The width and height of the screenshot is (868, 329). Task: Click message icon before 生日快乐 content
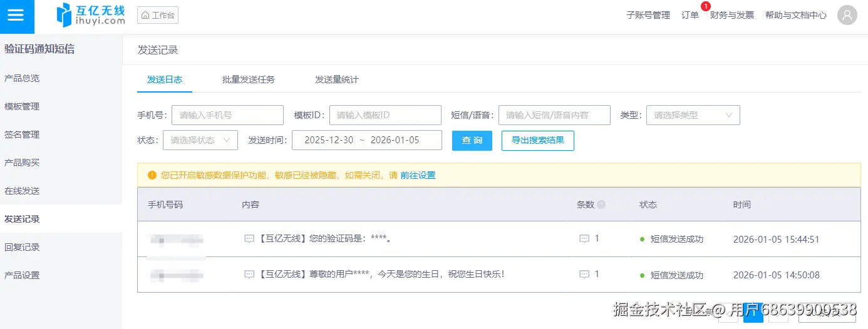pos(249,275)
